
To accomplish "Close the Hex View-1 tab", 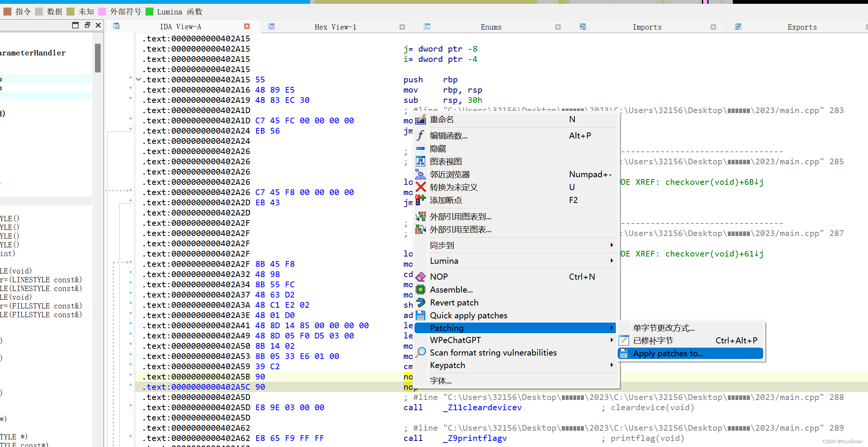I will click(x=402, y=27).
